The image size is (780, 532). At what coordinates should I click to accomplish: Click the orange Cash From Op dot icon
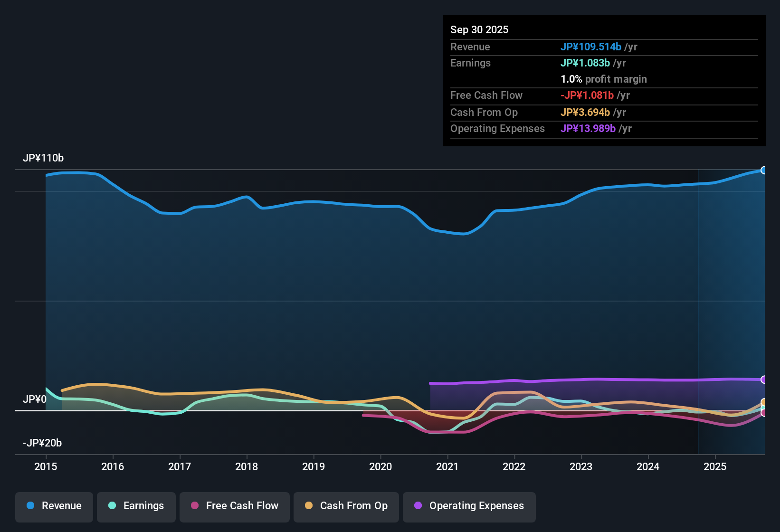point(309,506)
